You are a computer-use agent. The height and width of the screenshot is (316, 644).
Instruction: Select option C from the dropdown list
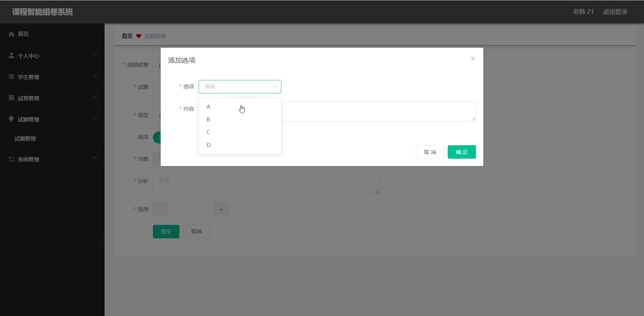point(240,132)
